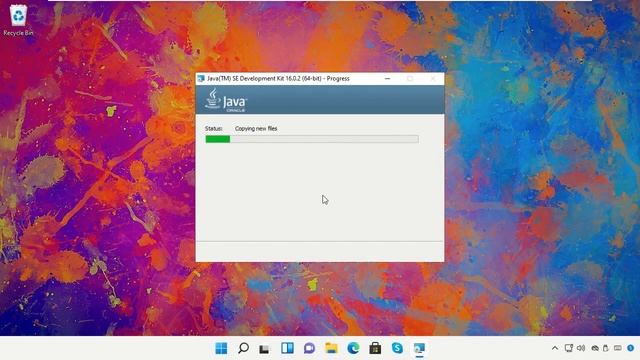Click the green installation progress bar
Viewport: 640px width, 360px height.
[312, 139]
